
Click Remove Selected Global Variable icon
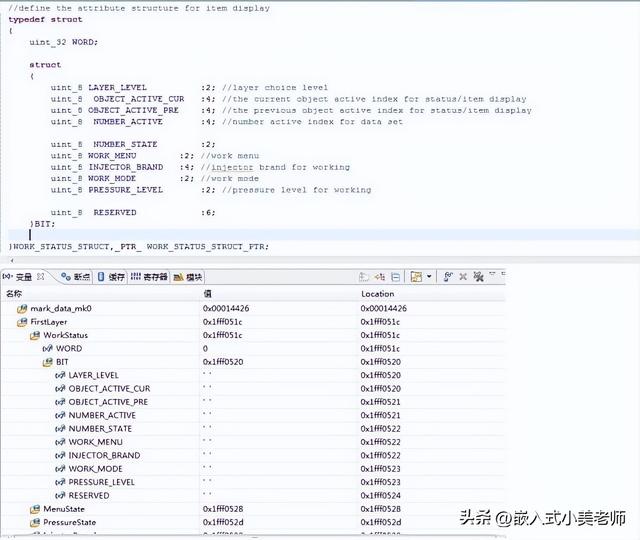point(463,277)
